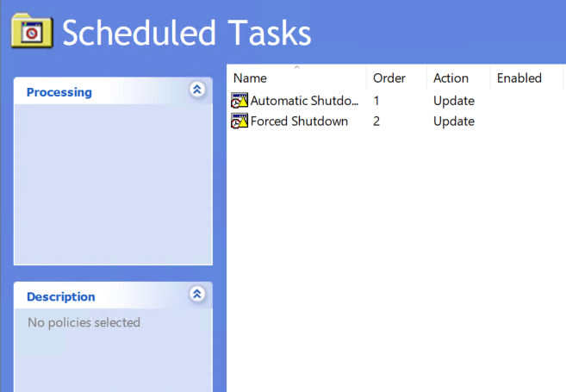Collapse the Processing panel chevron
The image size is (566, 392).
197,90
